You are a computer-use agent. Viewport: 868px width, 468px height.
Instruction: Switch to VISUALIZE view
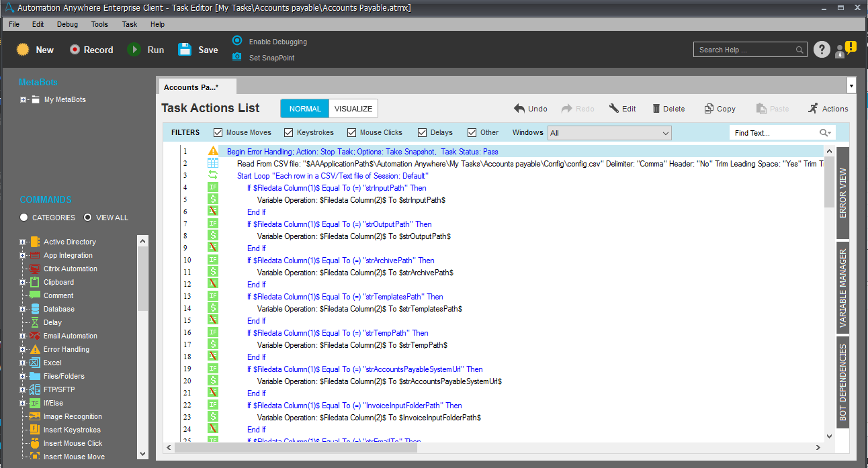(x=353, y=109)
